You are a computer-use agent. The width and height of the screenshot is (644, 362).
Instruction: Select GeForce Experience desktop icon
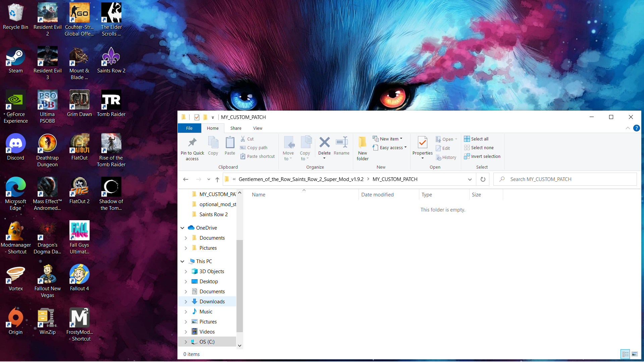coord(15,107)
